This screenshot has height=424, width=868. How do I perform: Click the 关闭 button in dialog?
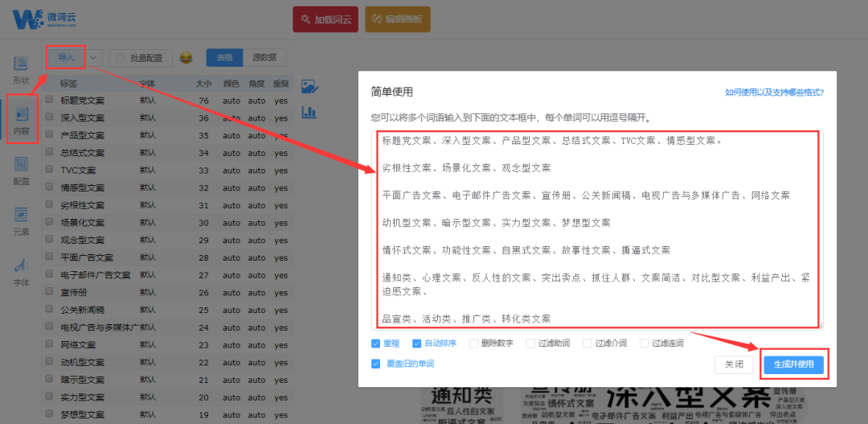[734, 364]
